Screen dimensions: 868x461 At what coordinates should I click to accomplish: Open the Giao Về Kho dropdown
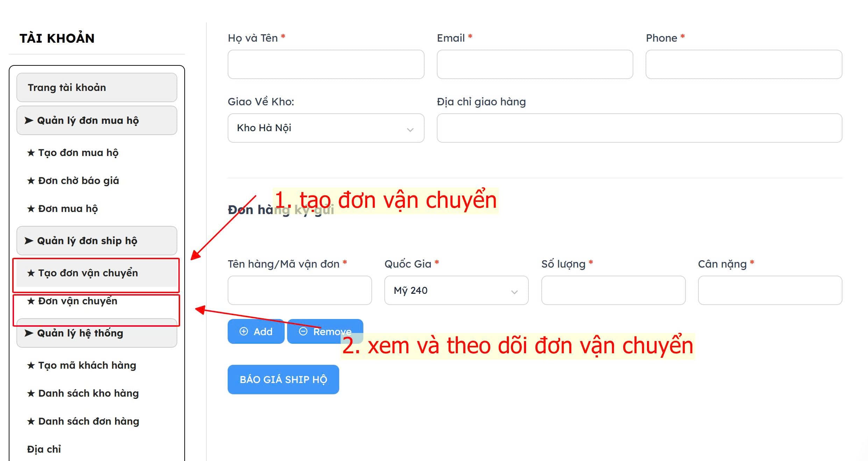click(x=326, y=128)
